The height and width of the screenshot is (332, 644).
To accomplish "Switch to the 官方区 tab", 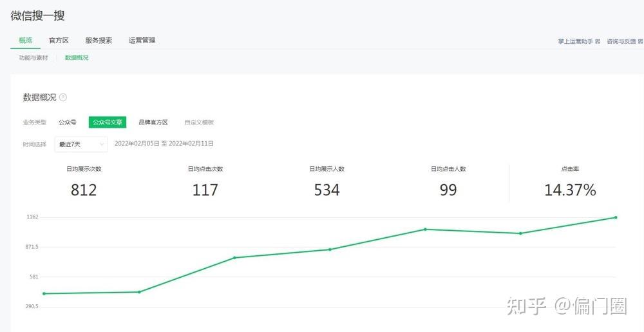I will tap(59, 40).
